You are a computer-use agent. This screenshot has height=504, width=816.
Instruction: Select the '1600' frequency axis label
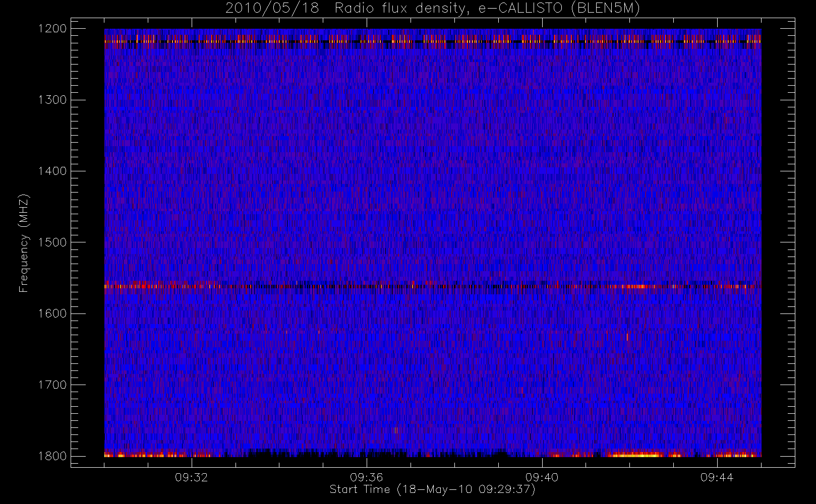[52, 313]
